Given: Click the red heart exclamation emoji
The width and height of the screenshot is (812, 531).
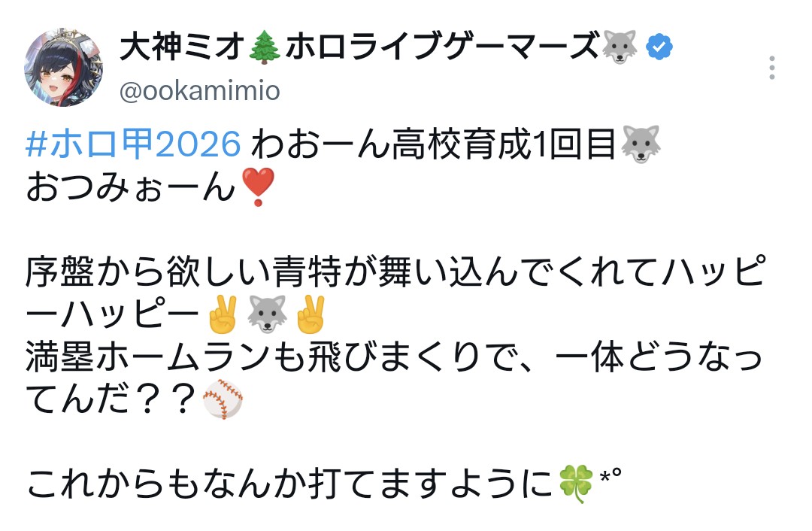Looking at the screenshot, I should pos(258,187).
